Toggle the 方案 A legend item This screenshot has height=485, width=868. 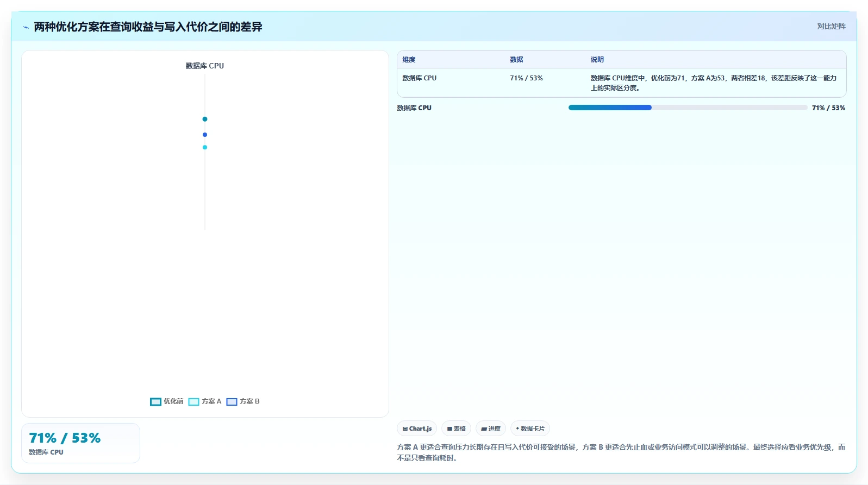pos(205,401)
